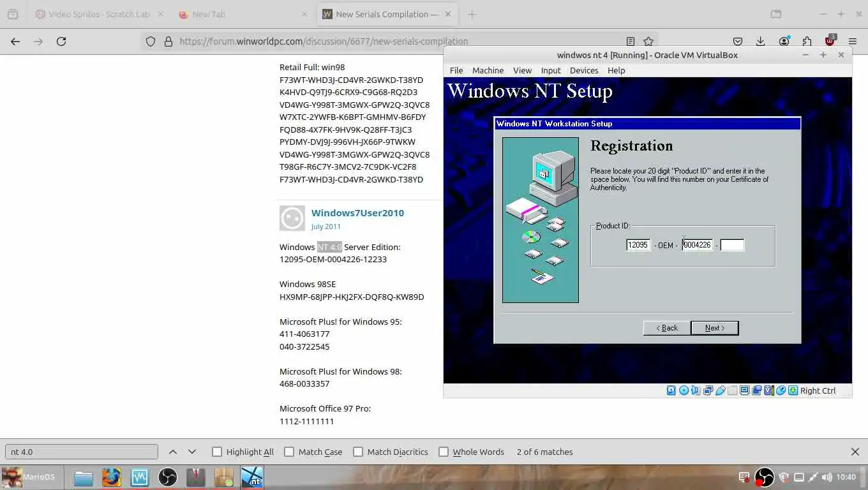This screenshot has height=490, width=868.
Task: Open the system monitor taskbar icon
Action: tap(139, 477)
